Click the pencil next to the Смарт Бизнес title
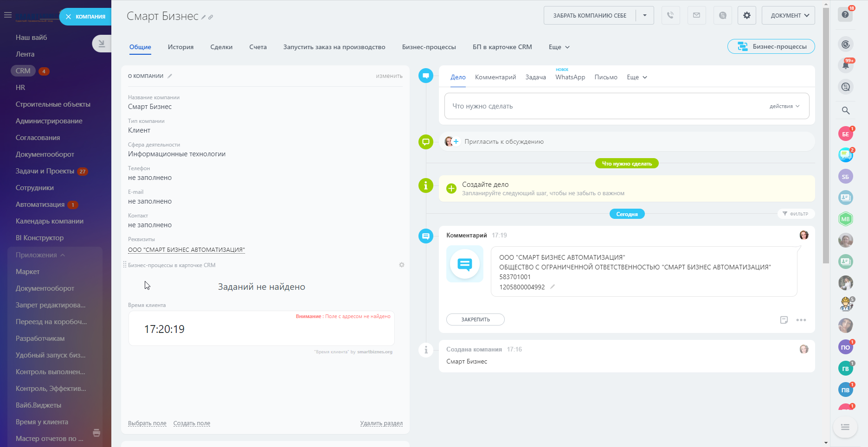Screen dimensions: 868x447 [x=203, y=17]
